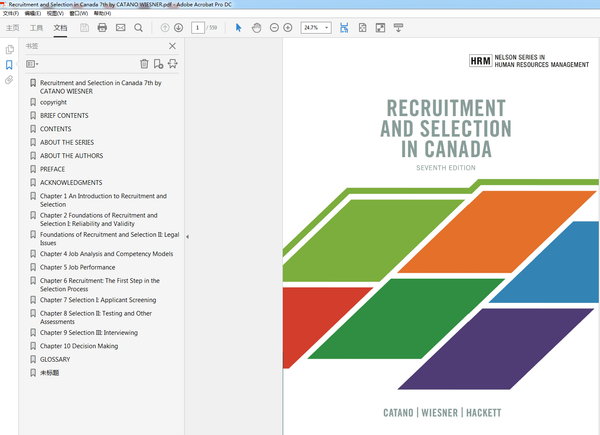Image resolution: width=600 pixels, height=435 pixels.
Task: Zoom in with plus icon
Action: [288, 28]
